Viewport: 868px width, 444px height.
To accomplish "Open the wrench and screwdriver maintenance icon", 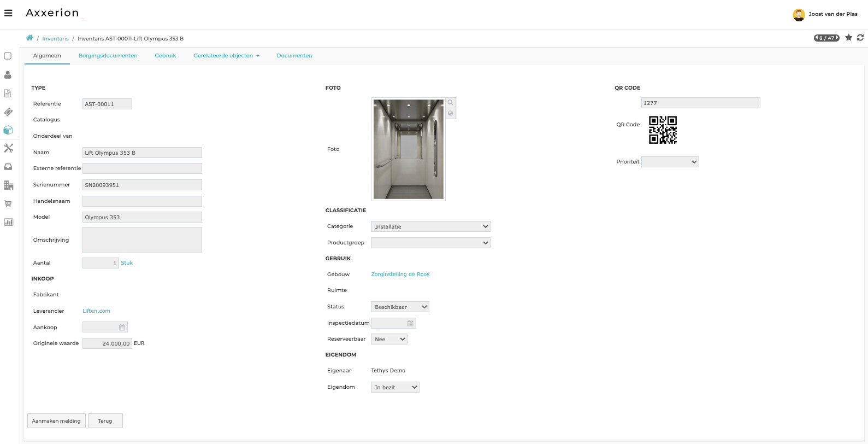I will pyautogui.click(x=8, y=148).
